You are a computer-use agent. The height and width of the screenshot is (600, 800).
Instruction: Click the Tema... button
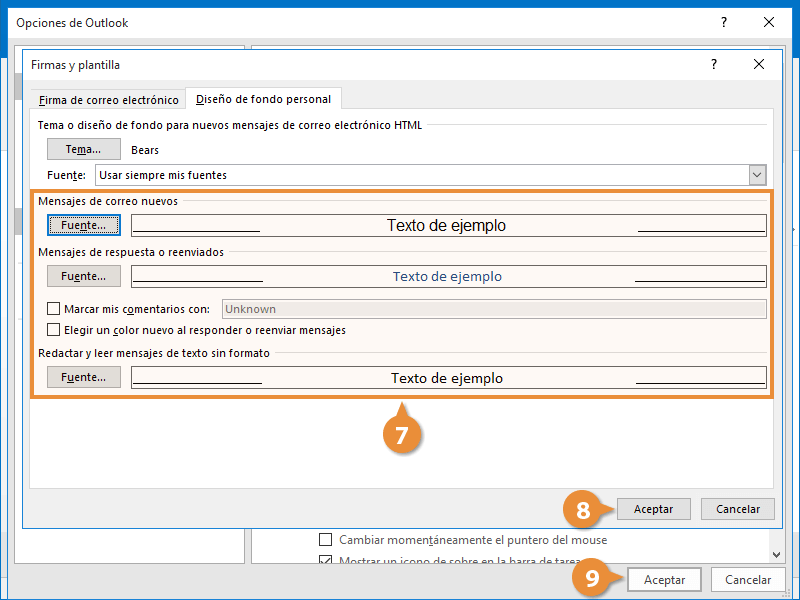[x=83, y=149]
